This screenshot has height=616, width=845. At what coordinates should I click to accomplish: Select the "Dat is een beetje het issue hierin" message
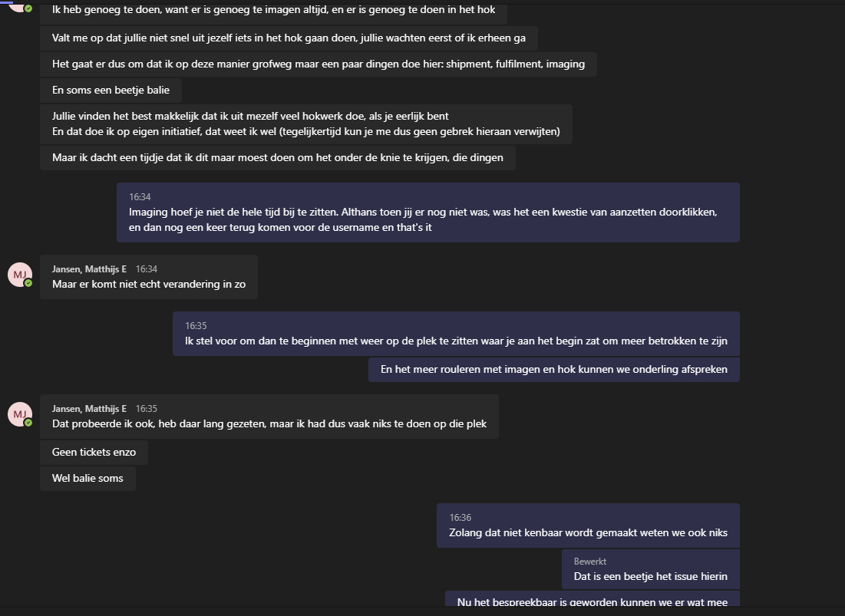click(650, 577)
